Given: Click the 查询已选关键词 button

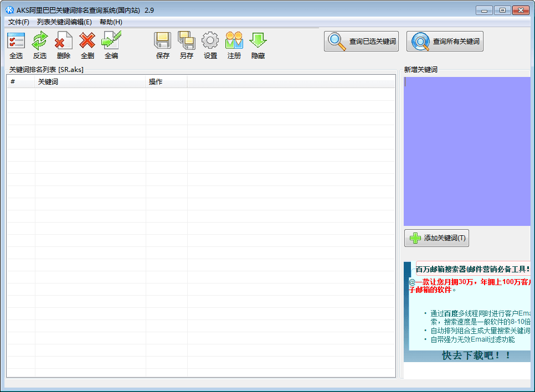Looking at the screenshot, I should point(362,42).
